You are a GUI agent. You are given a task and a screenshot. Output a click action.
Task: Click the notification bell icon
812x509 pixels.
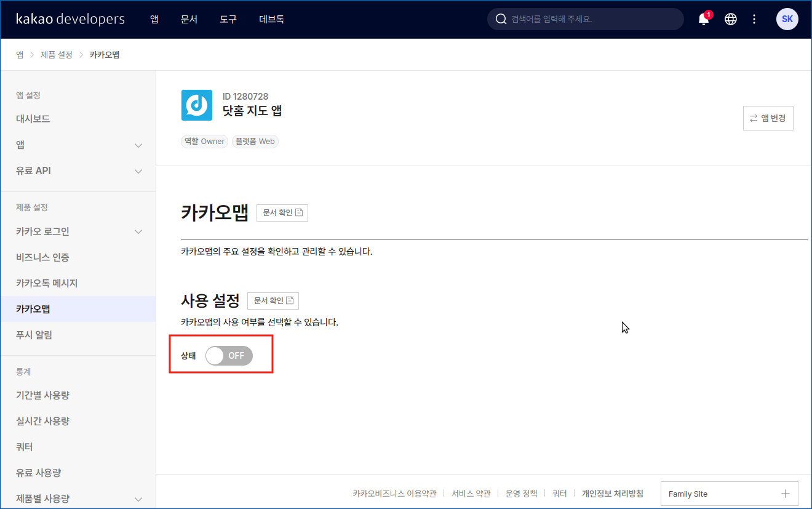pos(704,19)
